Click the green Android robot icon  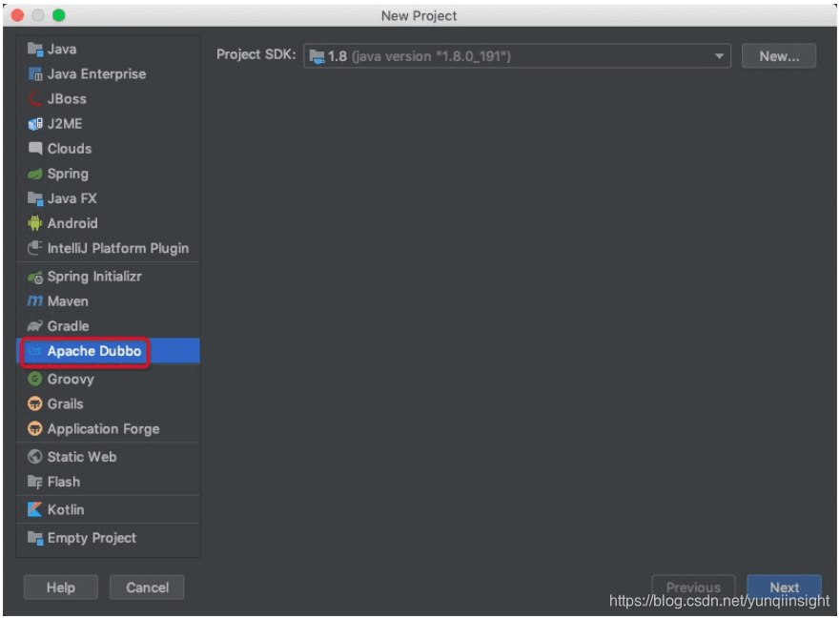point(35,223)
